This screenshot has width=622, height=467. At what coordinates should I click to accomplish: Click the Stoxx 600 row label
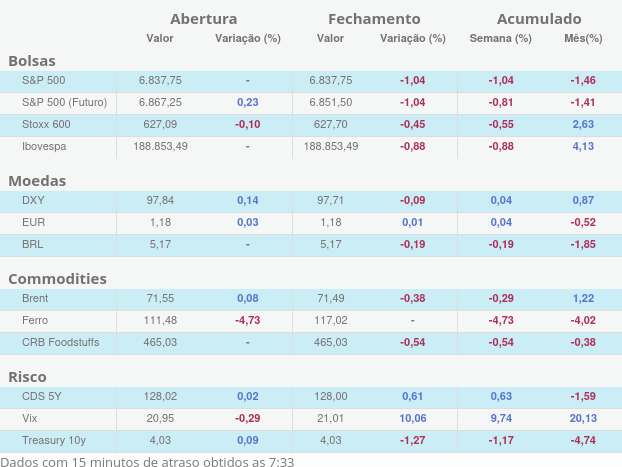[46, 124]
